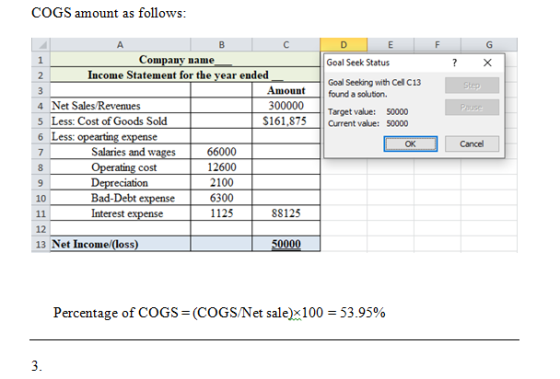Click the 'Depreciation' cell
The height and width of the screenshot is (379, 560).
120,183
